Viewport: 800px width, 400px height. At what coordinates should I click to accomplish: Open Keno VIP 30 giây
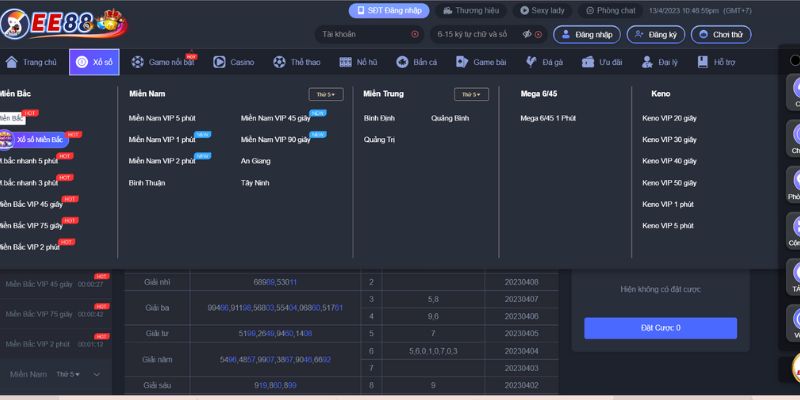[669, 139]
